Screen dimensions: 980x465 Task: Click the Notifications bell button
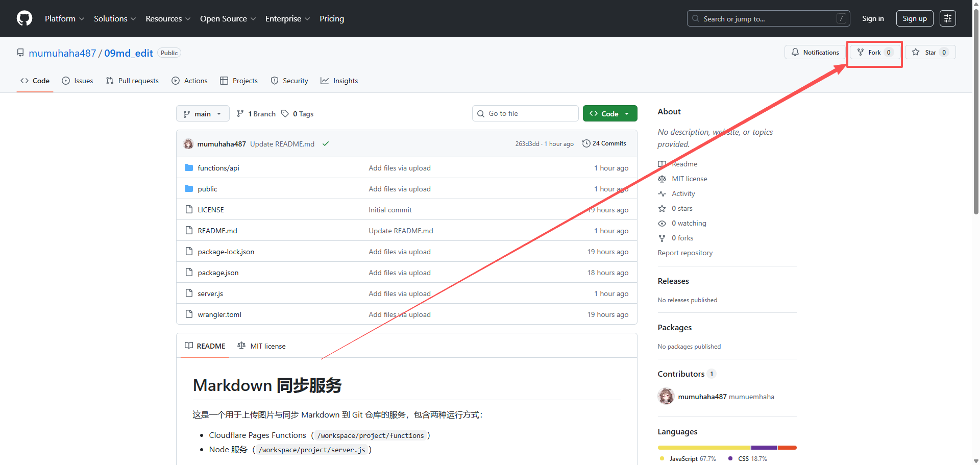(815, 52)
